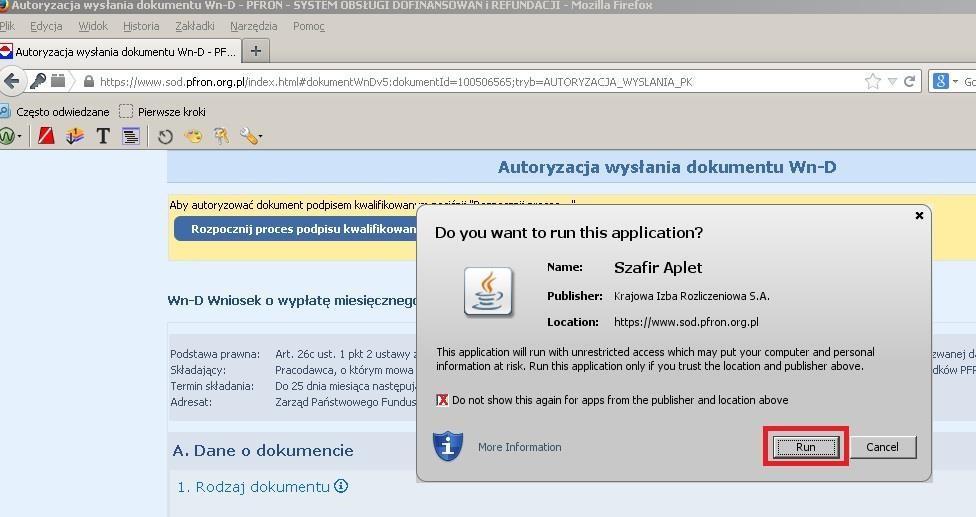Click the counterclockwise reset arrow toolbar icon
Viewport: 976px width, 517px height.
[x=165, y=136]
